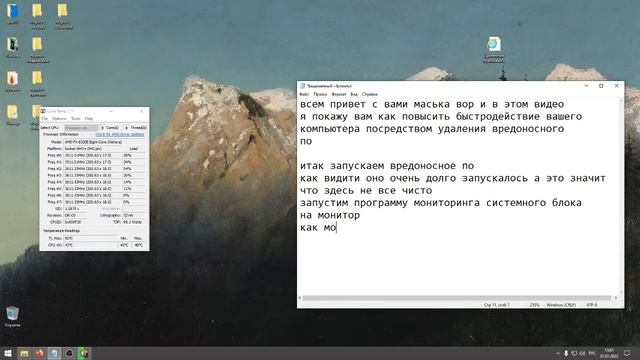Select the Recycle Bin desktop icon
This screenshot has width=640, height=360.
tap(13, 317)
